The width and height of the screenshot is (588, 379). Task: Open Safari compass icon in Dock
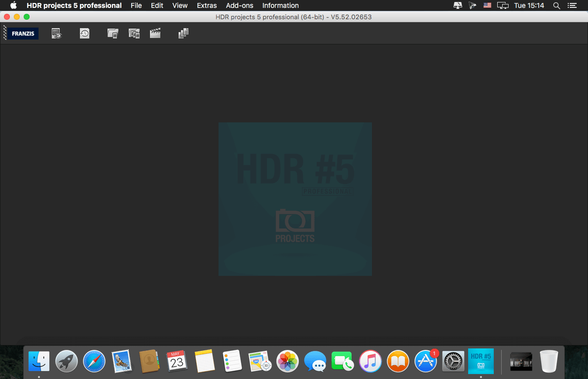(94, 361)
